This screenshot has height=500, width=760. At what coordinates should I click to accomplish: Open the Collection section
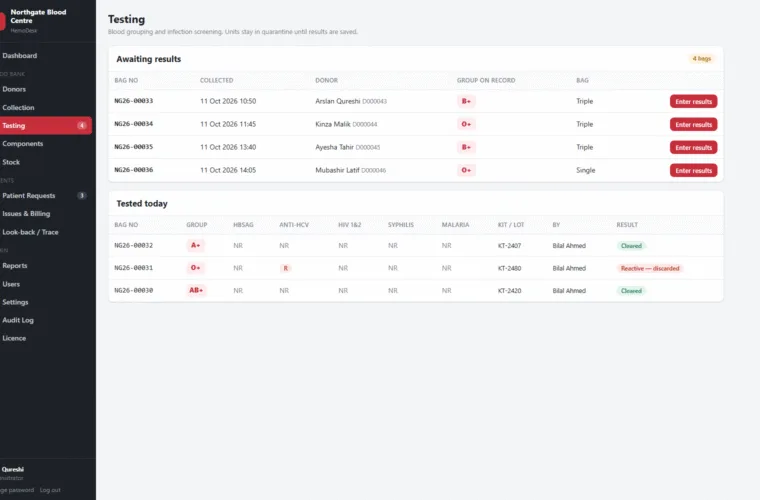tap(18, 108)
